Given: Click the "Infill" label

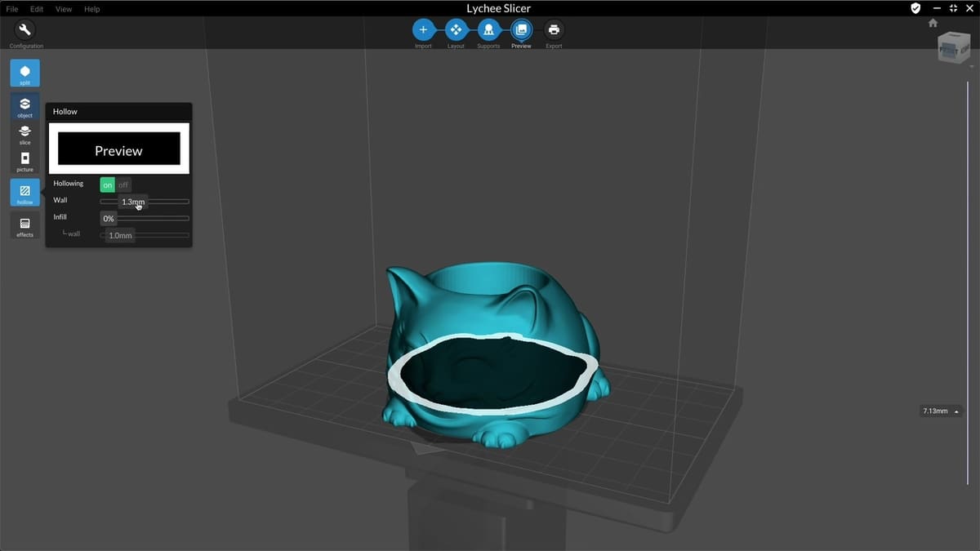Looking at the screenshot, I should coord(60,217).
